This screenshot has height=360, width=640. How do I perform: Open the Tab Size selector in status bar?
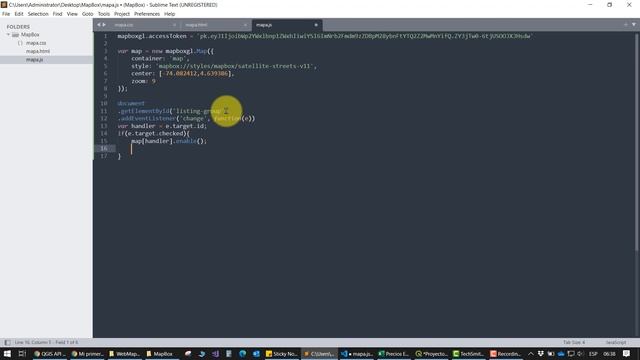[x=574, y=342]
